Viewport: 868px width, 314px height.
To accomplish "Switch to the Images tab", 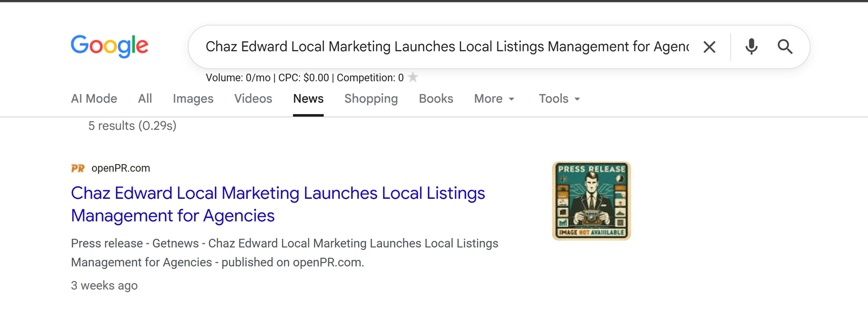I will pyautogui.click(x=193, y=99).
